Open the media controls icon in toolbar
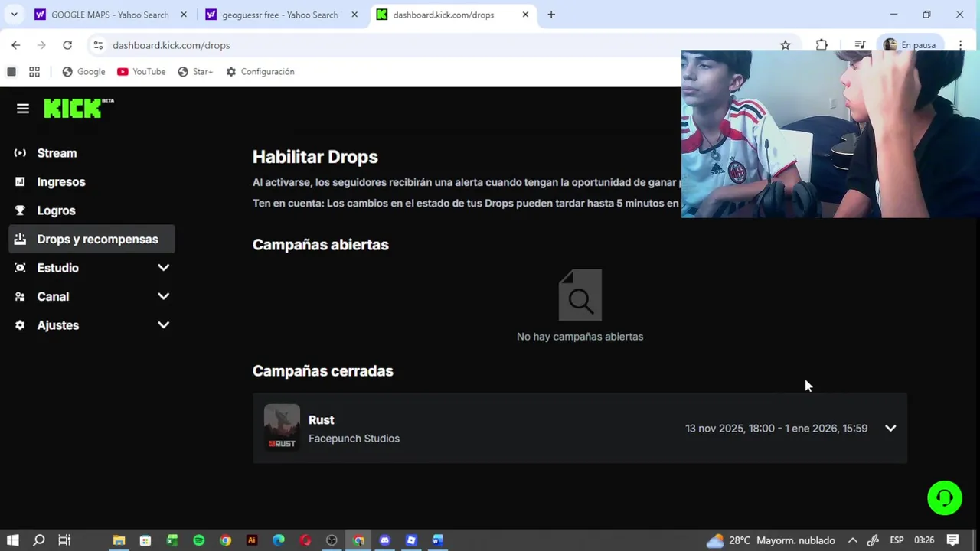The image size is (980, 551). click(860, 45)
